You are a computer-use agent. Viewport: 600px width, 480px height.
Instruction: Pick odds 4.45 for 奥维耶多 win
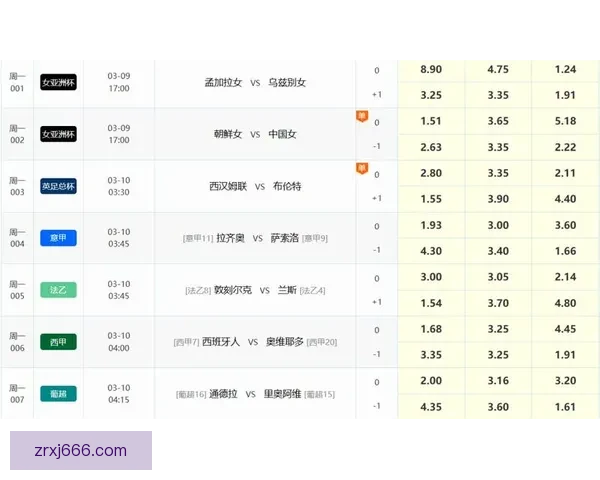pyautogui.click(x=566, y=329)
